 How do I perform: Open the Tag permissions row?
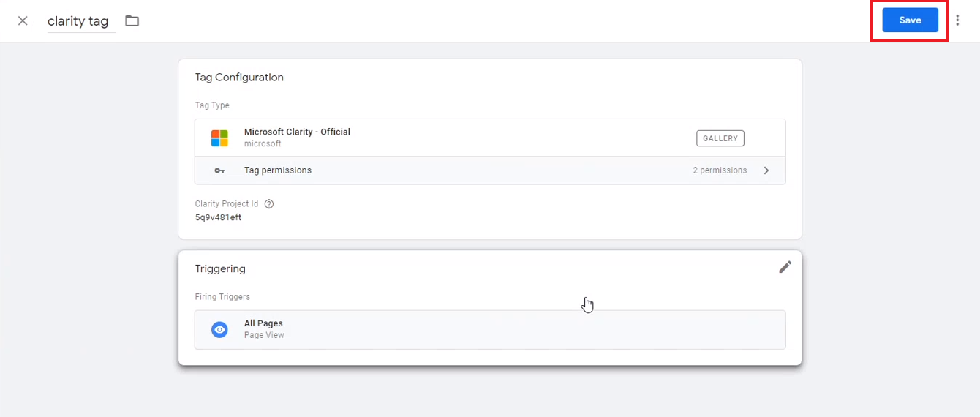click(x=490, y=170)
